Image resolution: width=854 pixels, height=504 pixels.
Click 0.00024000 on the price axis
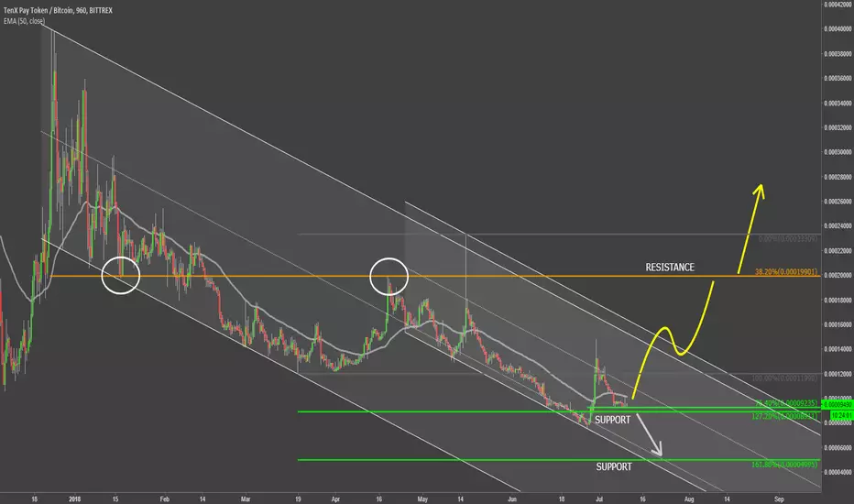point(838,226)
